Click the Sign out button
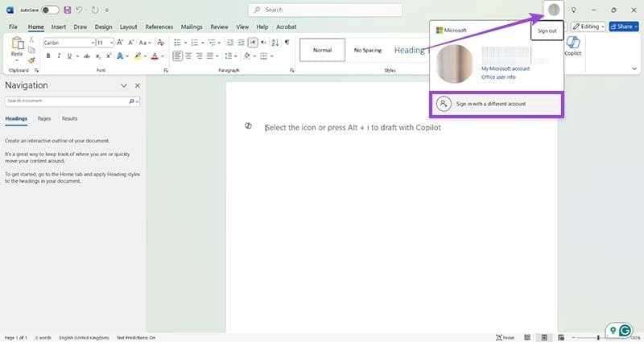The height and width of the screenshot is (342, 644). coord(547,31)
